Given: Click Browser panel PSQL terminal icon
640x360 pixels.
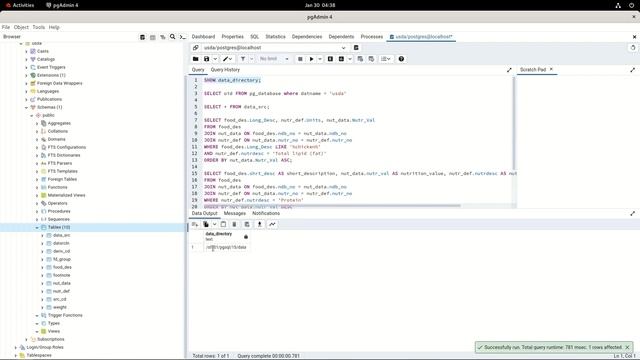Looking at the screenshot, I should 182,37.
